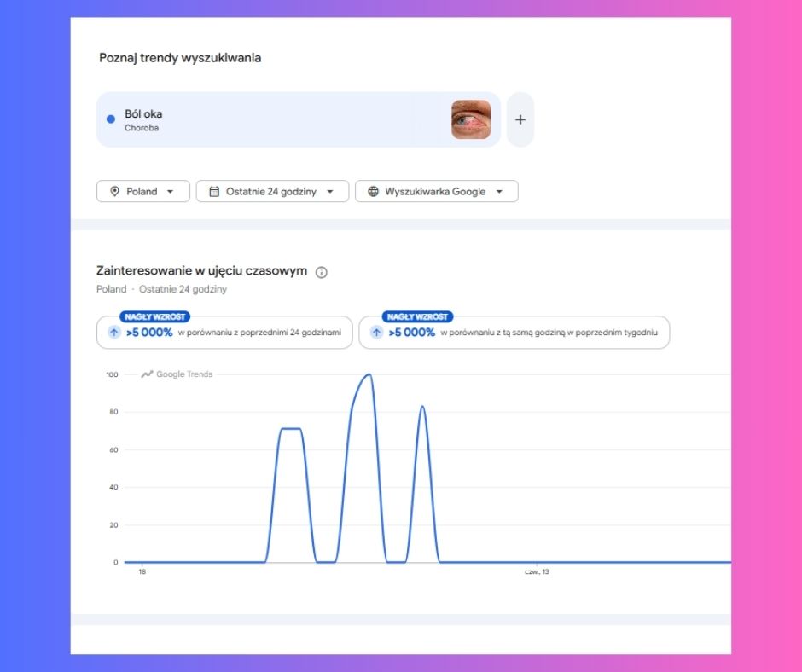
Task: Click the info icon beside Zainteresowanie w ujęciu czasowym
Action: [x=321, y=272]
